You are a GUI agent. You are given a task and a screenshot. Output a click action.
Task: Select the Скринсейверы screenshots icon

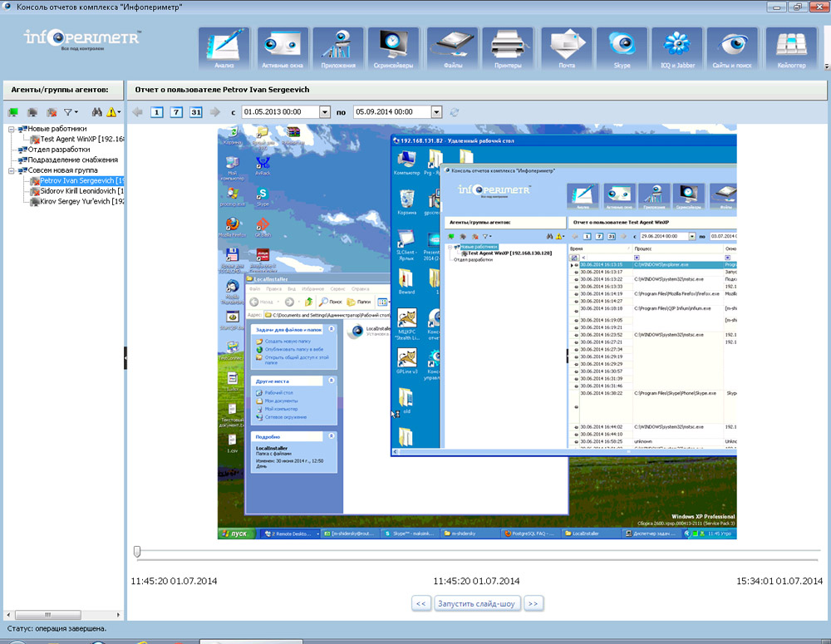coord(395,48)
